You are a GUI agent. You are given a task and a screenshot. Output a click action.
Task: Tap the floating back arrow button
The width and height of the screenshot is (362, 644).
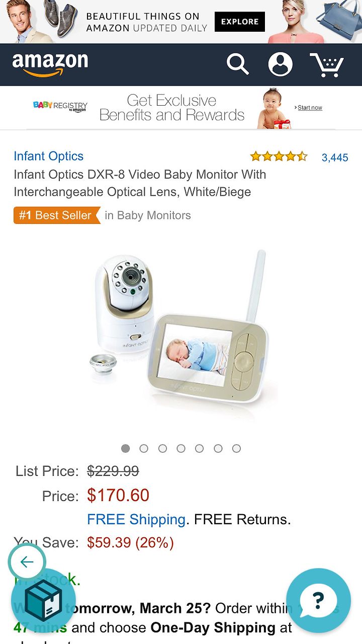point(27,562)
